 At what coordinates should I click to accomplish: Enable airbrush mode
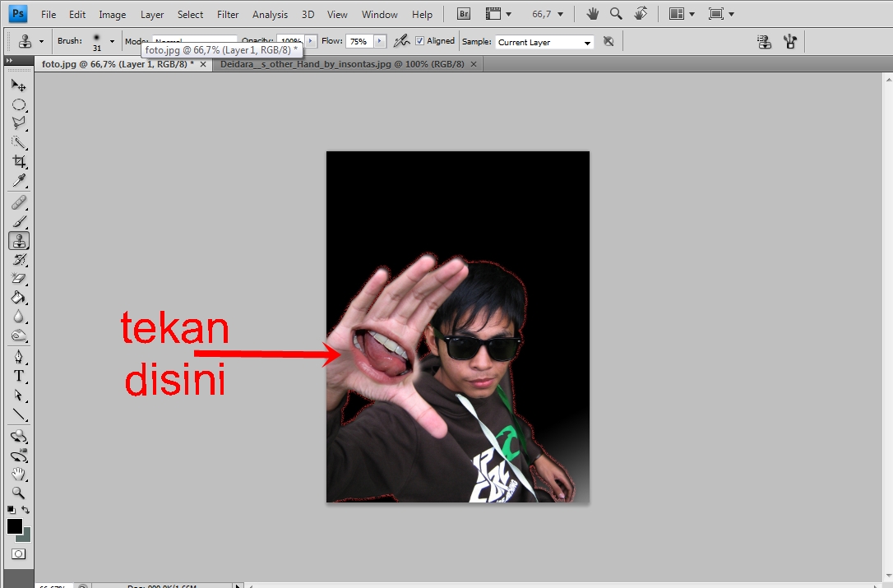401,41
